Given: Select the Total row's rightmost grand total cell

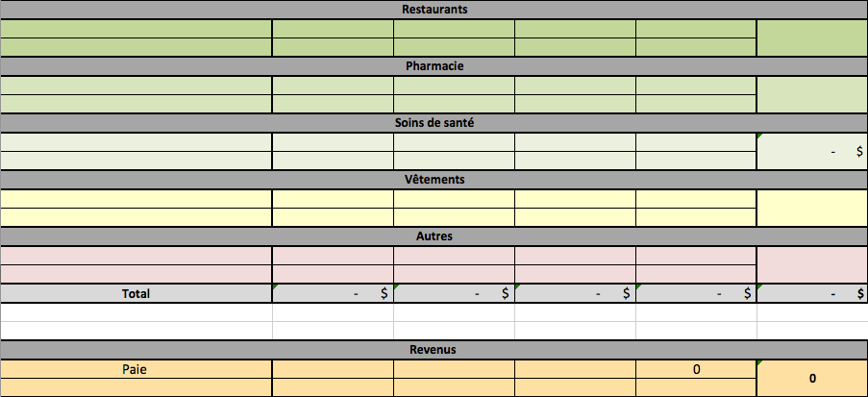Looking at the screenshot, I should pyautogui.click(x=811, y=293).
